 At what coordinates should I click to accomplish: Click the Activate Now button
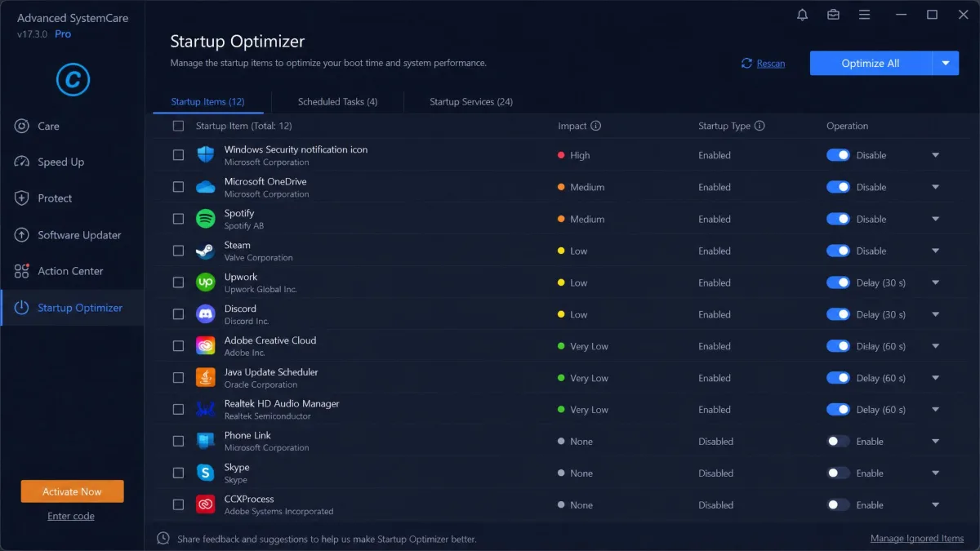pyautogui.click(x=73, y=491)
